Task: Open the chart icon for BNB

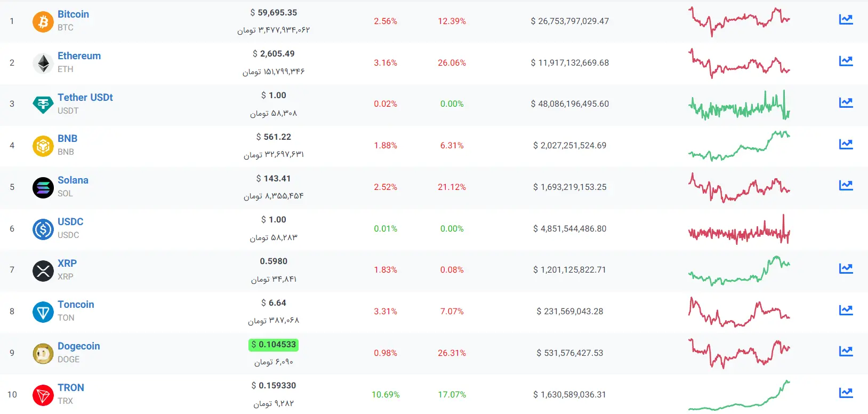Action: [846, 144]
